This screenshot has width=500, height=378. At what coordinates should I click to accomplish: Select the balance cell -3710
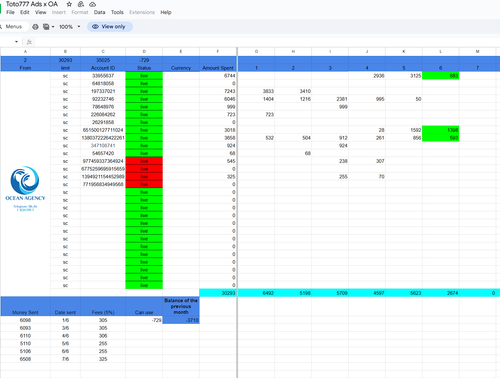pyautogui.click(x=181, y=320)
